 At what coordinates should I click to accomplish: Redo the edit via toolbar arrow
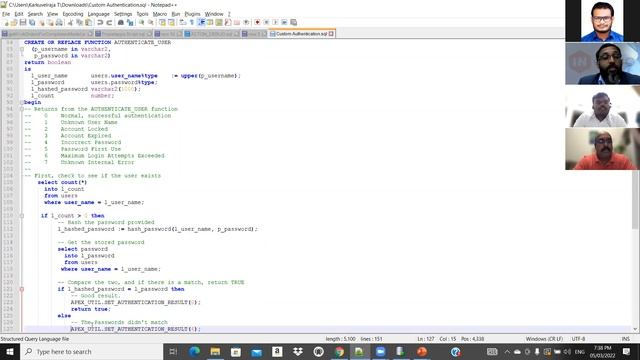(109, 22)
